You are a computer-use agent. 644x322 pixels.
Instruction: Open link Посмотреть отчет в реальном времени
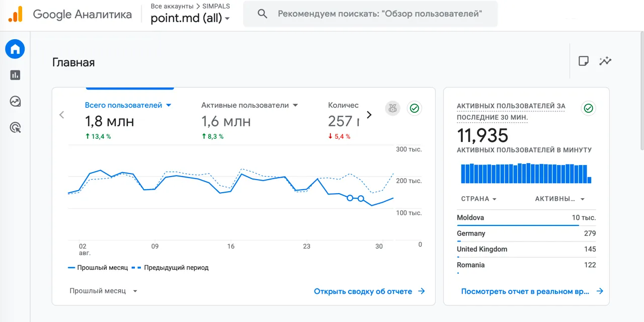tap(525, 291)
